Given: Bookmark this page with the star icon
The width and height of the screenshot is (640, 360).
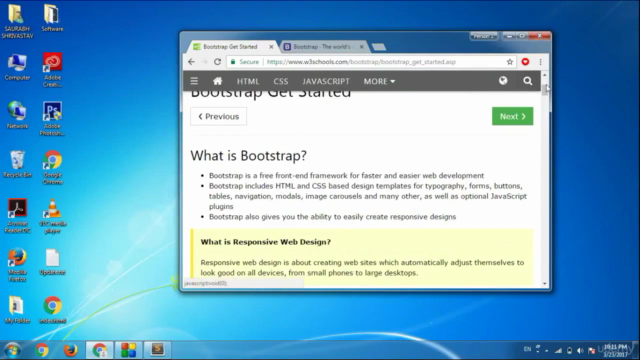Looking at the screenshot, I should click(510, 62).
